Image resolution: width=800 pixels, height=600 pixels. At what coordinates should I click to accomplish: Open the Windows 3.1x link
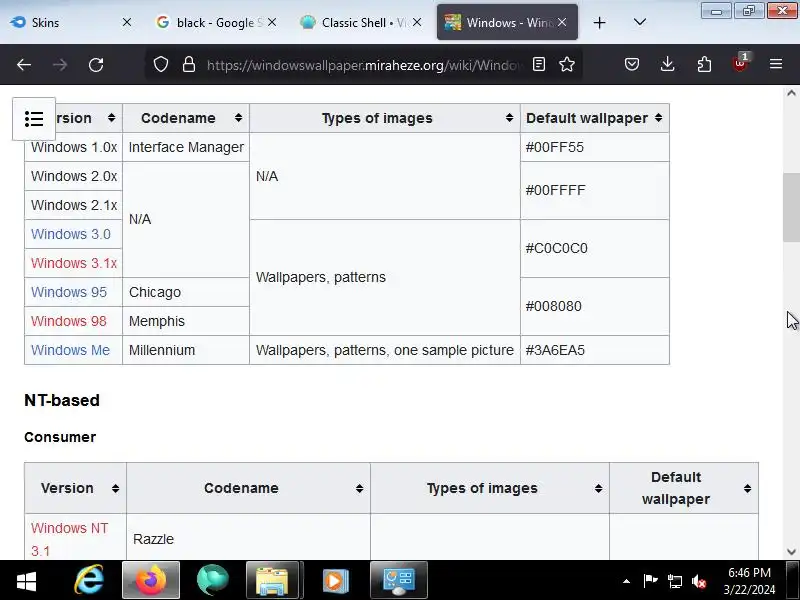click(x=73, y=263)
